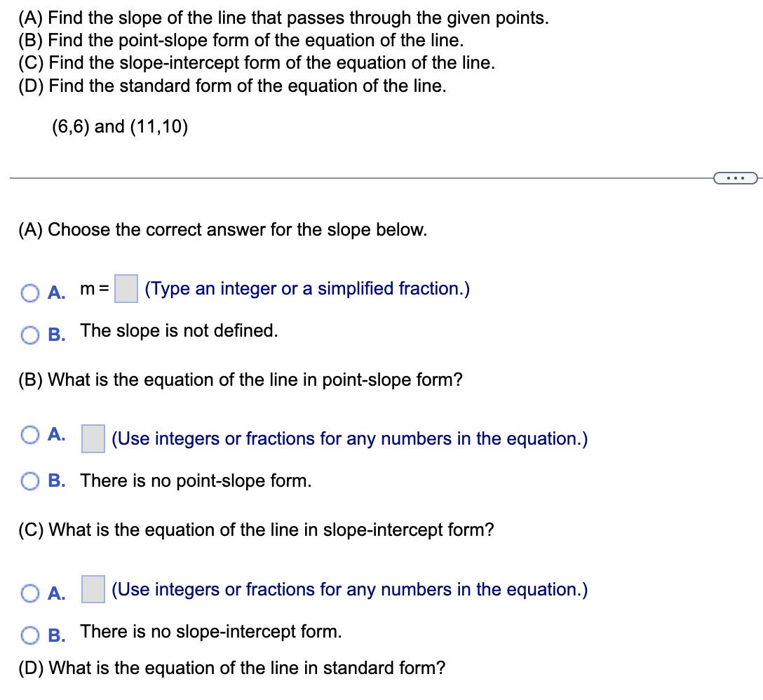Click the slope-intercept form answer box
Viewport: 763px width, 700px height.
click(x=93, y=589)
